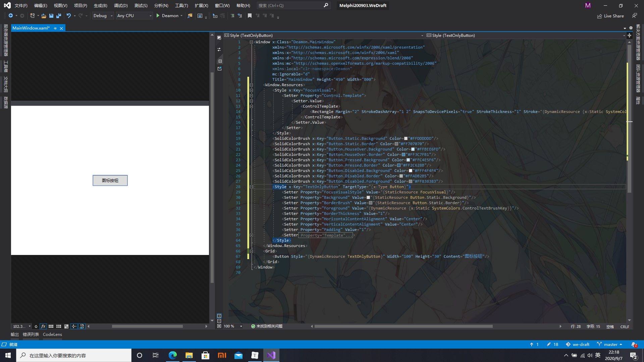This screenshot has width=644, height=362.
Task: Switch to the 错误列表 panel tab
Action: click(31, 334)
